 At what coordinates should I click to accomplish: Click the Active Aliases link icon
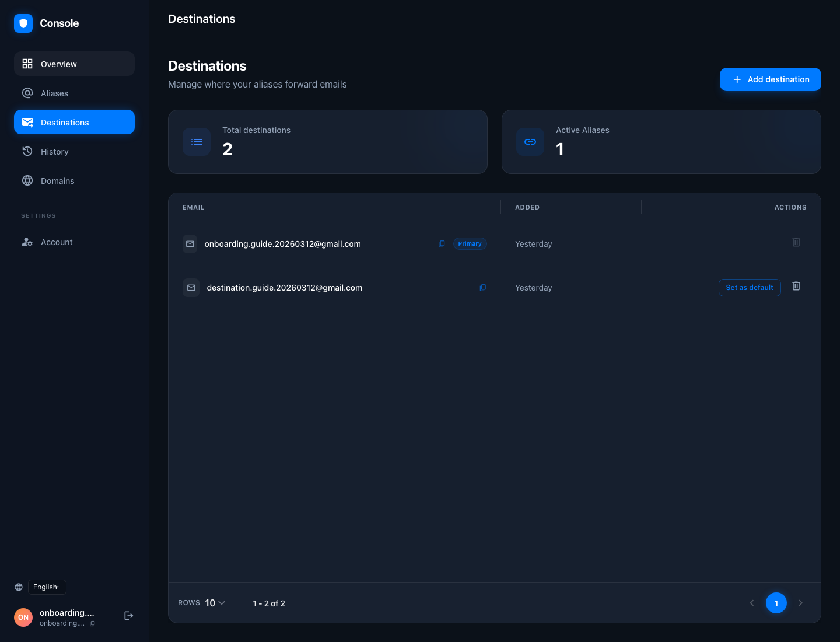(x=530, y=142)
